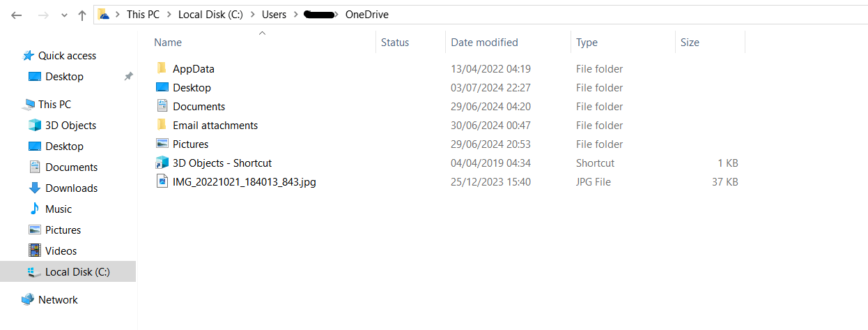This screenshot has height=330, width=868.
Task: Open Music in the navigation pane
Action: click(59, 209)
